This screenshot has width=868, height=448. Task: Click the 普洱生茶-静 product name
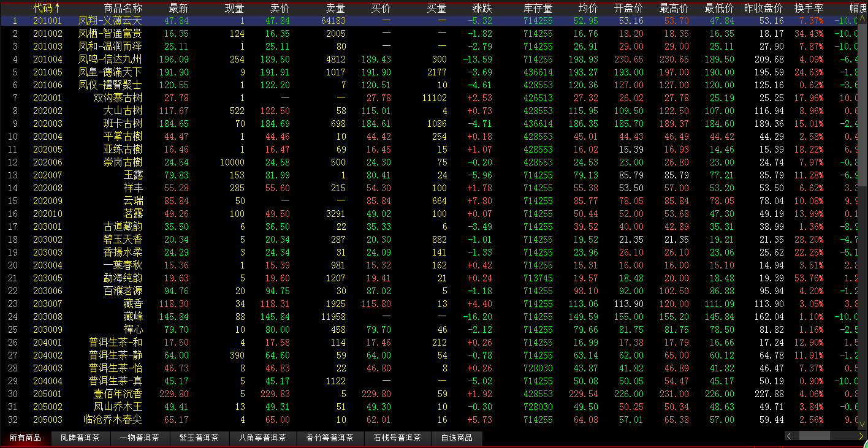click(116, 355)
